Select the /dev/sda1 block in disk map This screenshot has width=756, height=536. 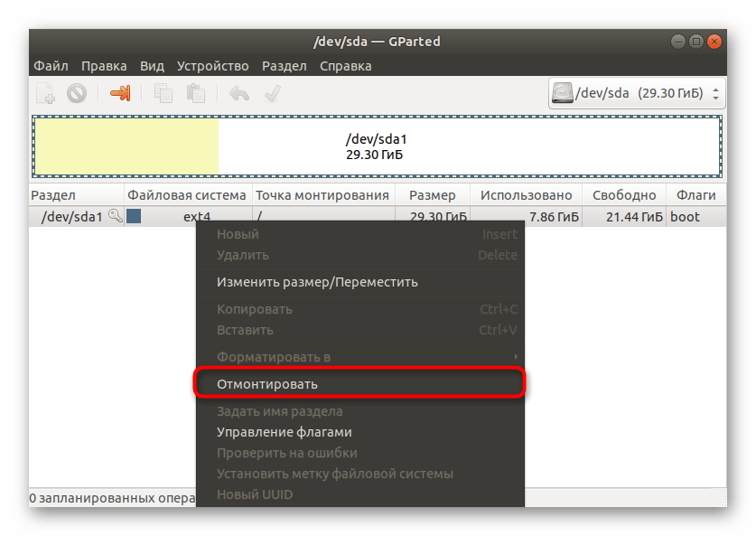click(x=377, y=146)
